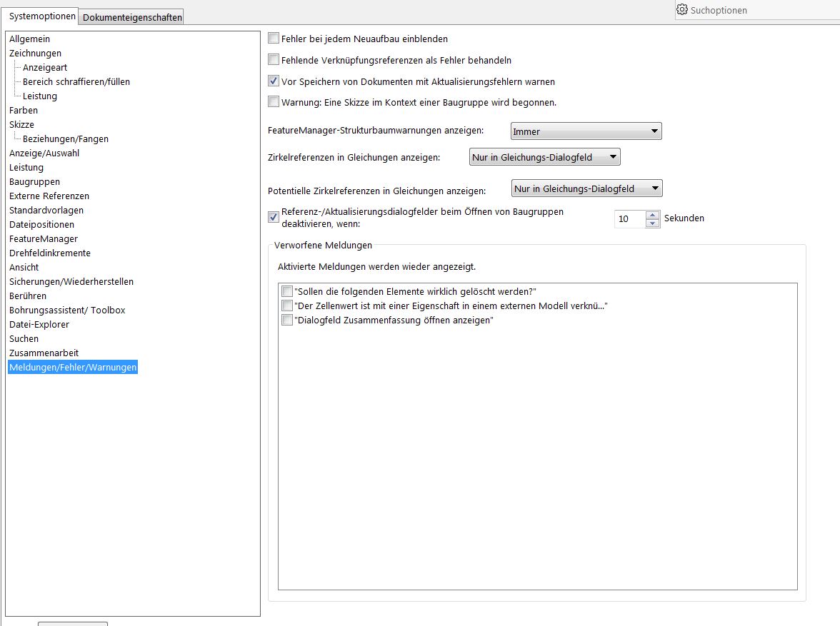Select Beziehungen/Fangen under Skizze
This screenshot has height=626, width=840.
(66, 138)
